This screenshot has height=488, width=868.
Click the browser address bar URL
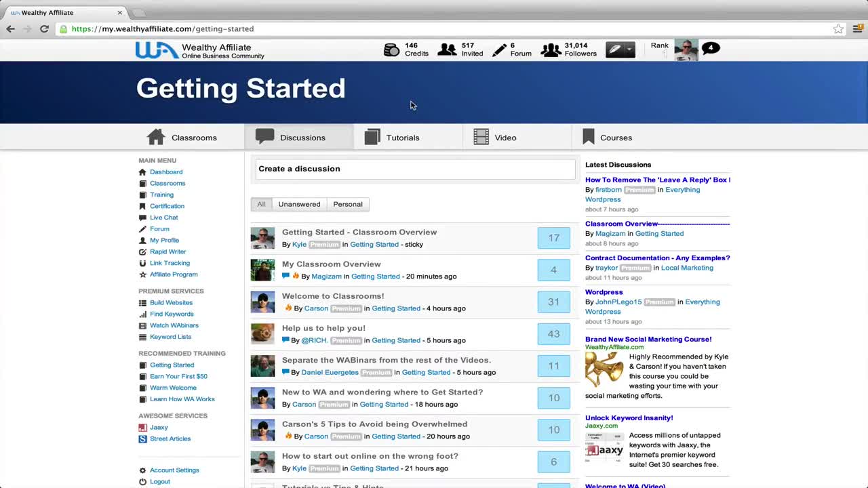163,28
